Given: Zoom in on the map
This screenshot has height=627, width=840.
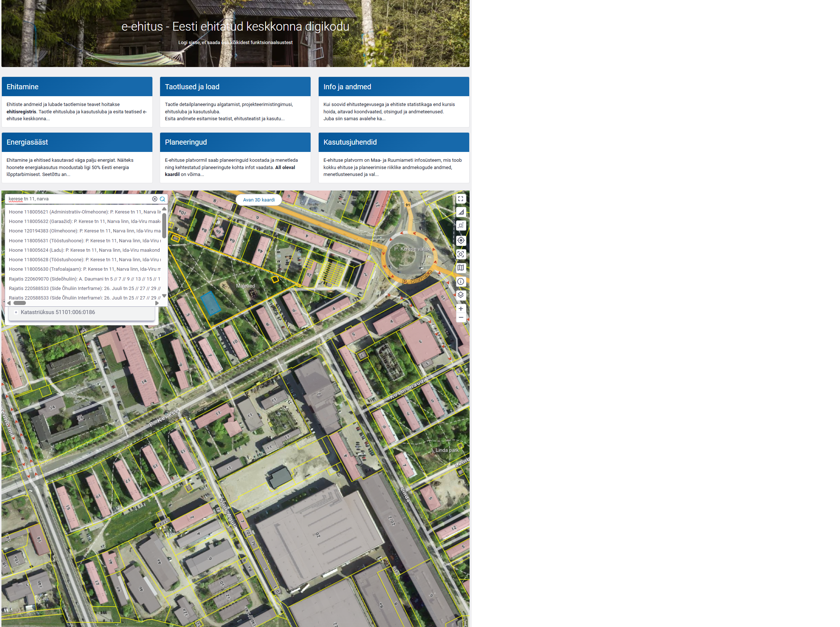Looking at the screenshot, I should pos(460,309).
